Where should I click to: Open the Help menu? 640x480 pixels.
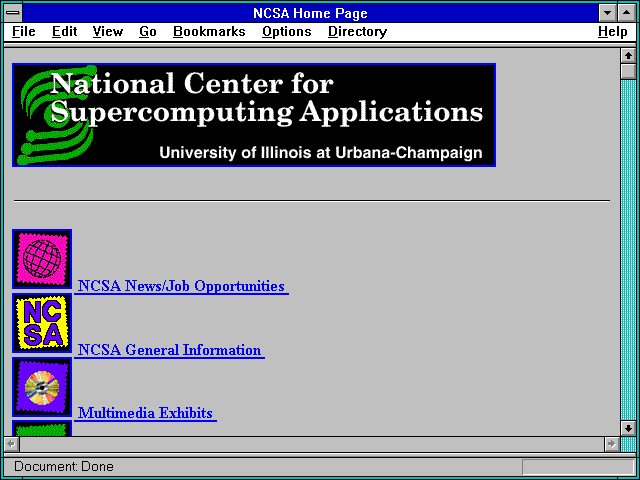[613, 32]
